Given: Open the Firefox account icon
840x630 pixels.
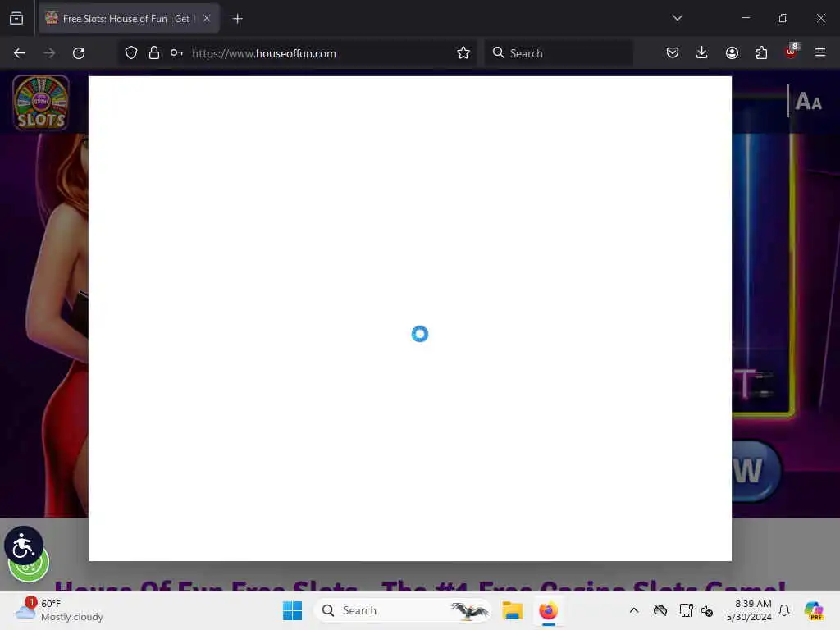Looking at the screenshot, I should tap(732, 52).
